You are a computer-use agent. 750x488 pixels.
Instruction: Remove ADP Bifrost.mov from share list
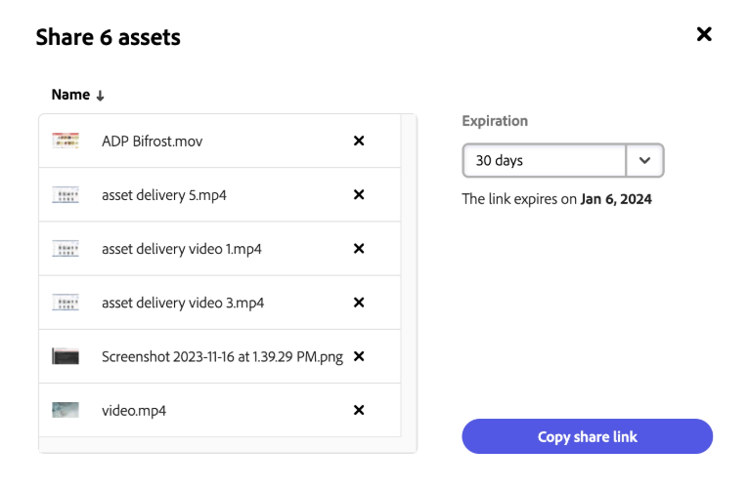pos(359,141)
